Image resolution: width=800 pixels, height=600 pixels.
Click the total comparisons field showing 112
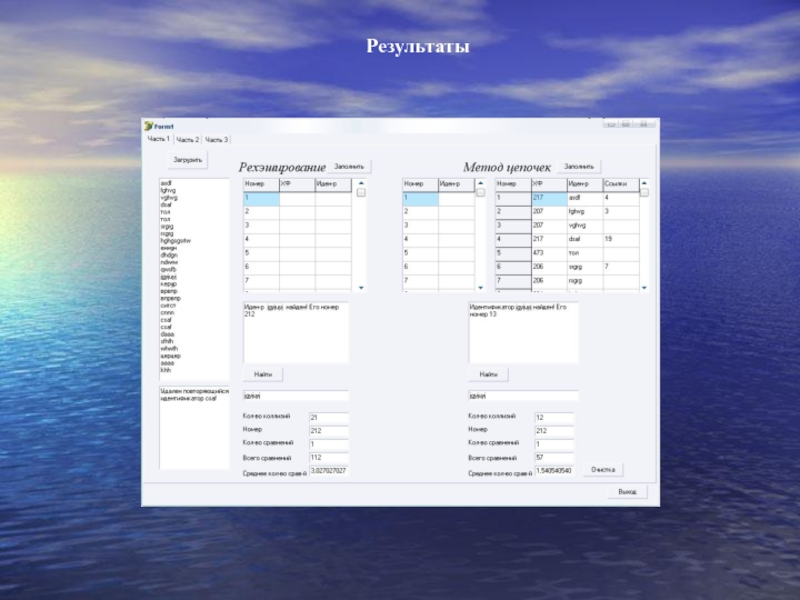click(329, 458)
